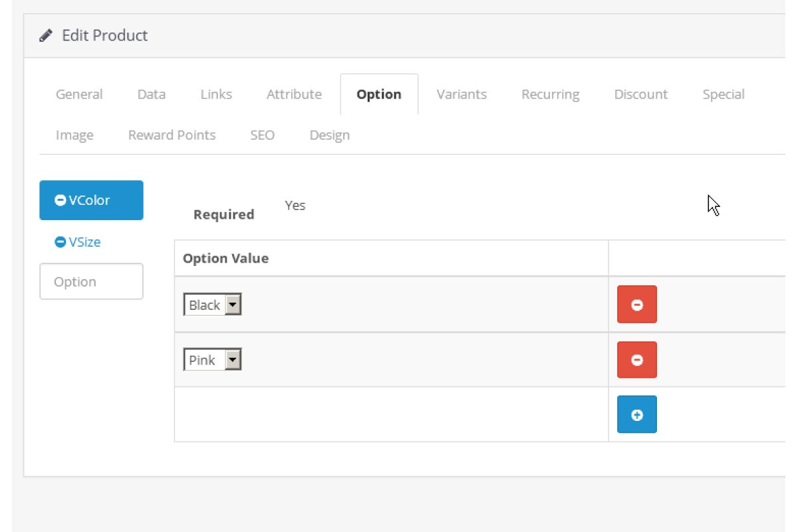798x532 pixels.
Task: Open the Pink option value dropdown
Action: [212, 360]
